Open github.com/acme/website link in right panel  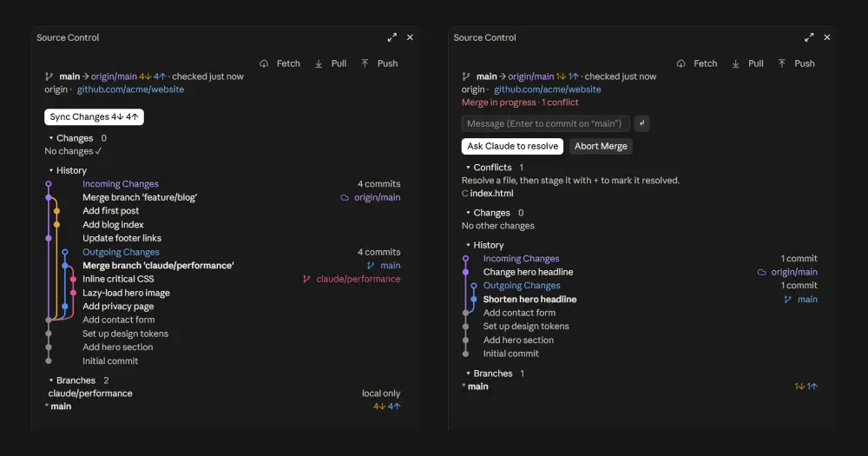click(x=548, y=89)
